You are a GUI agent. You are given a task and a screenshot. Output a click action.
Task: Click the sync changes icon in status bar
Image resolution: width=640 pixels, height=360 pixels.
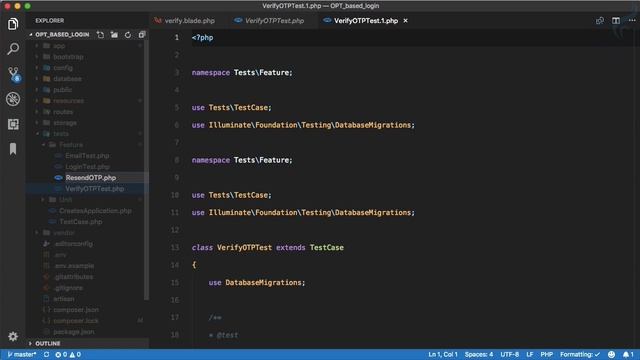pyautogui.click(x=47, y=354)
